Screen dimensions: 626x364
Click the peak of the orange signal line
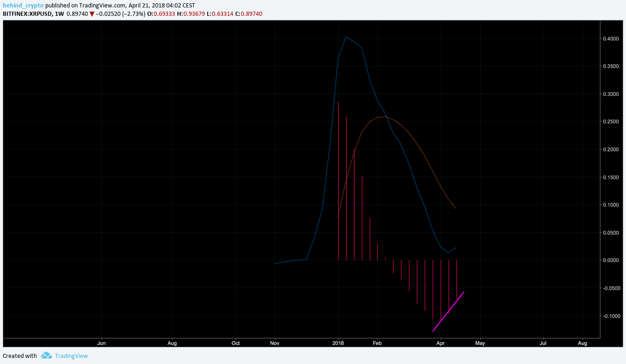click(384, 116)
